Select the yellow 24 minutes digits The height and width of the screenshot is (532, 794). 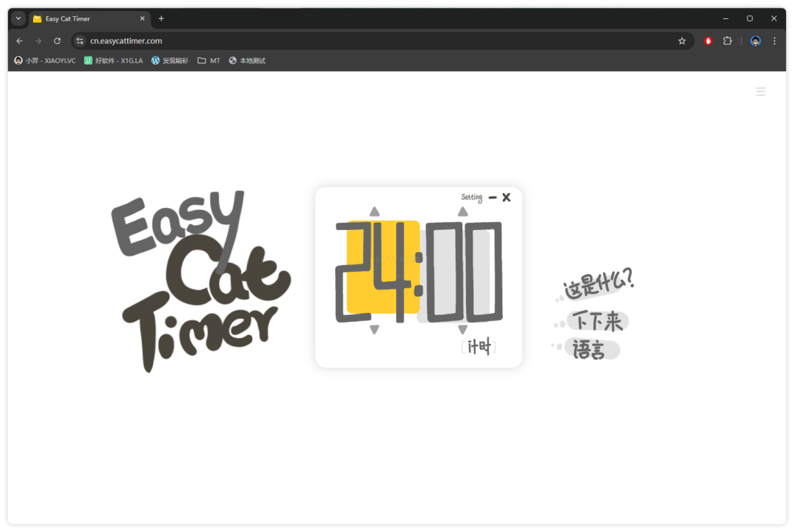(x=378, y=272)
